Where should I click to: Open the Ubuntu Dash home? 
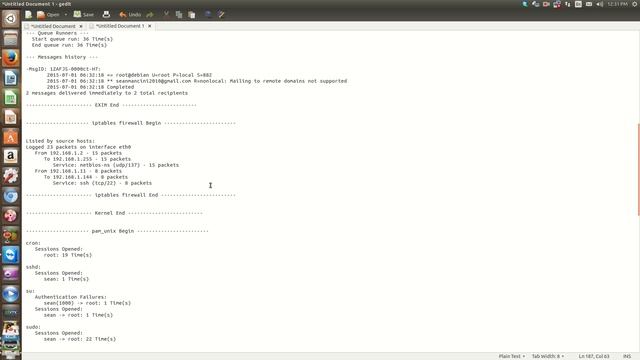[11, 19]
